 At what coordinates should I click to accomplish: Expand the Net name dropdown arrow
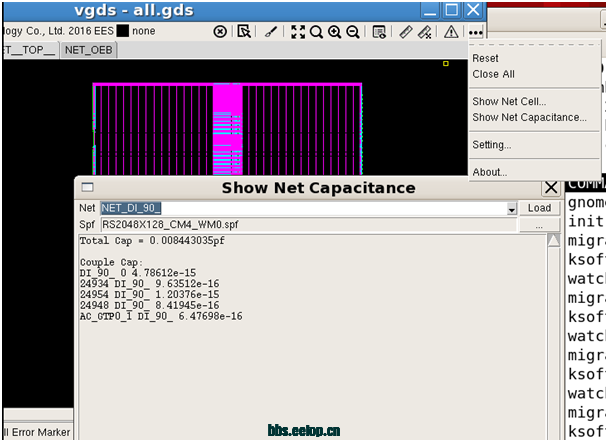click(512, 209)
